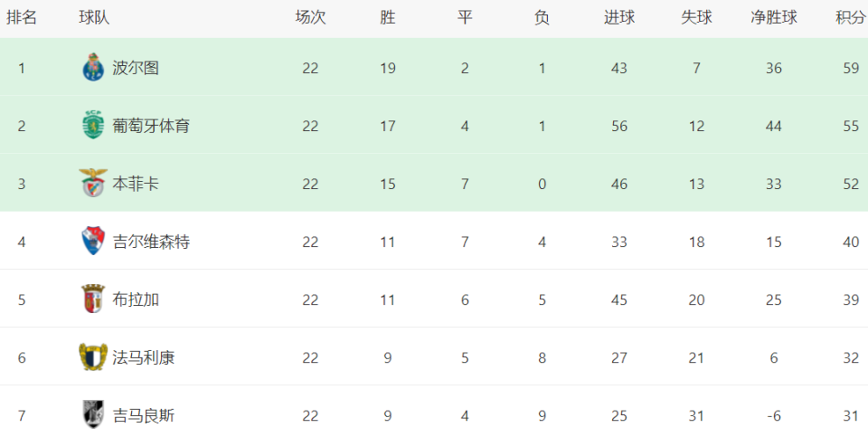Click the Braga club crest
This screenshot has width=868, height=437.
92,299
